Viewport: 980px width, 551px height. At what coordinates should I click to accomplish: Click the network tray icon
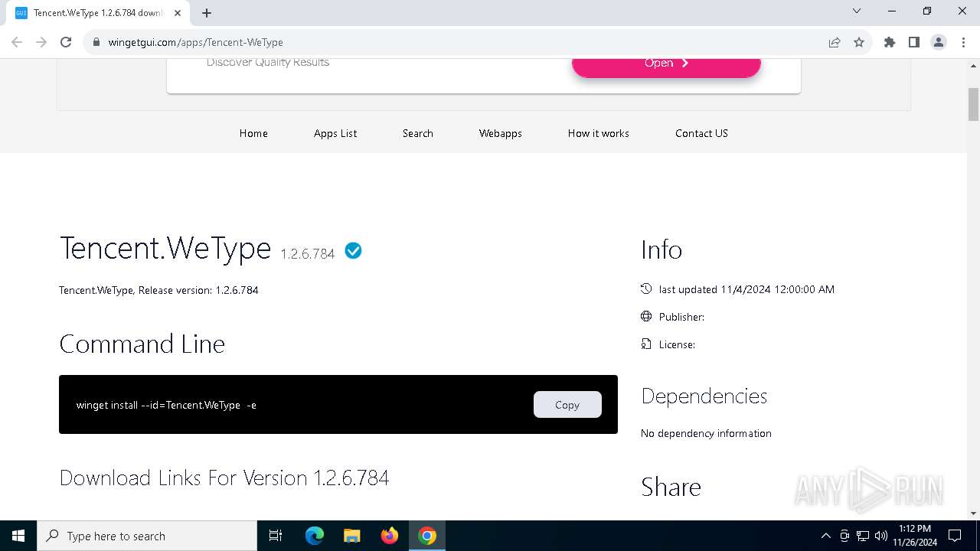pyautogui.click(x=863, y=536)
